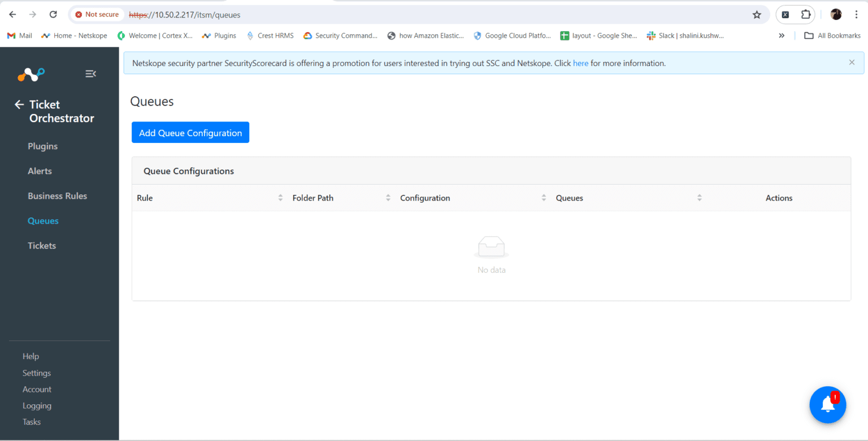
Task: Select Plugins in the sidebar
Action: [x=42, y=146]
